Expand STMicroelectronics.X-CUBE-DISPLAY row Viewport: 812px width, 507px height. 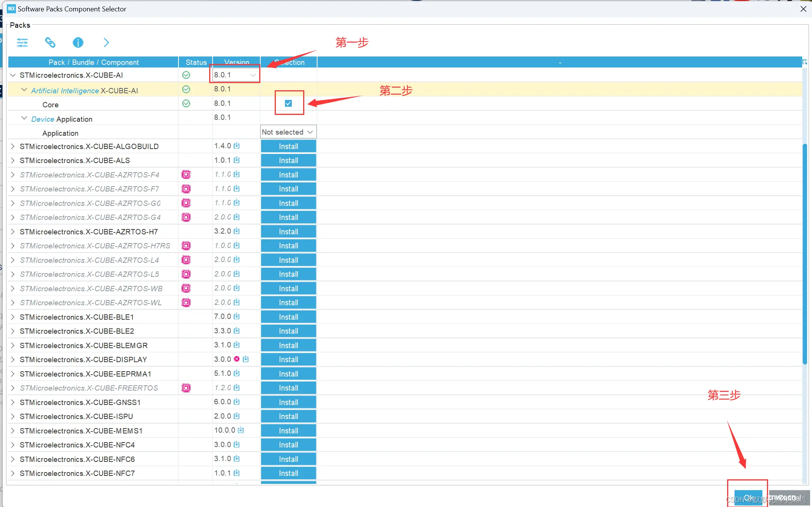[x=13, y=359]
